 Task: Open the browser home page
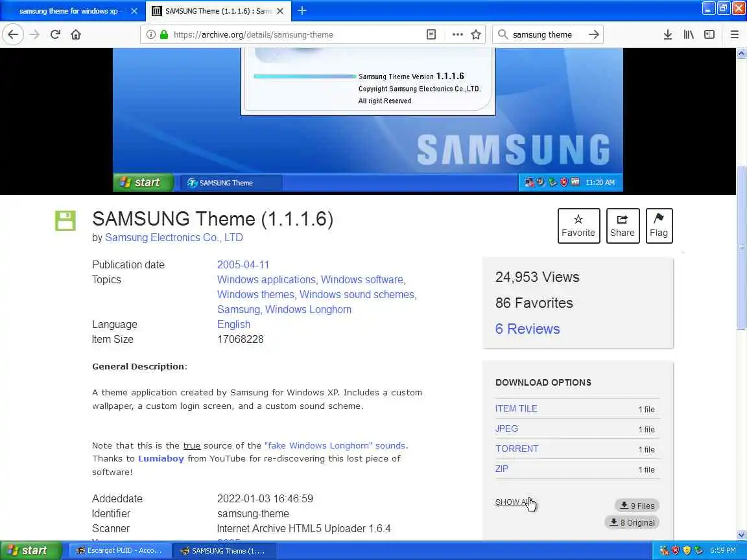click(76, 34)
